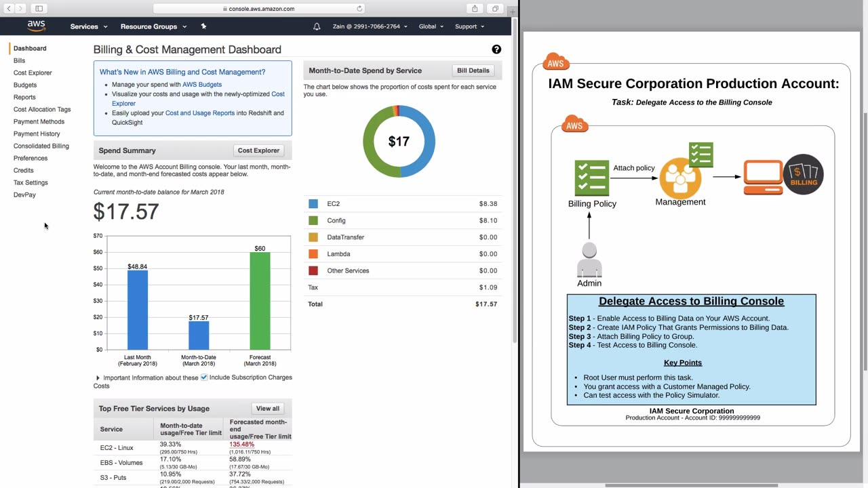
Task: Click the 135.48% forecasted usage value
Action: click(242, 445)
